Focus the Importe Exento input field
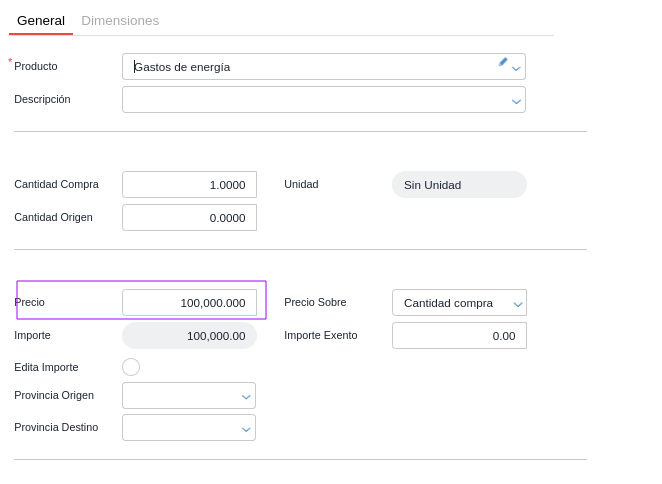 459,336
